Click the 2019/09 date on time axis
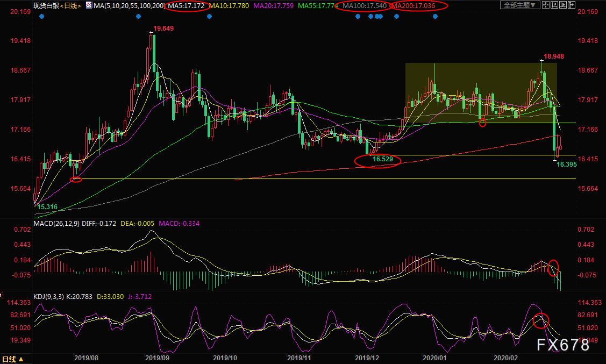 158,358
